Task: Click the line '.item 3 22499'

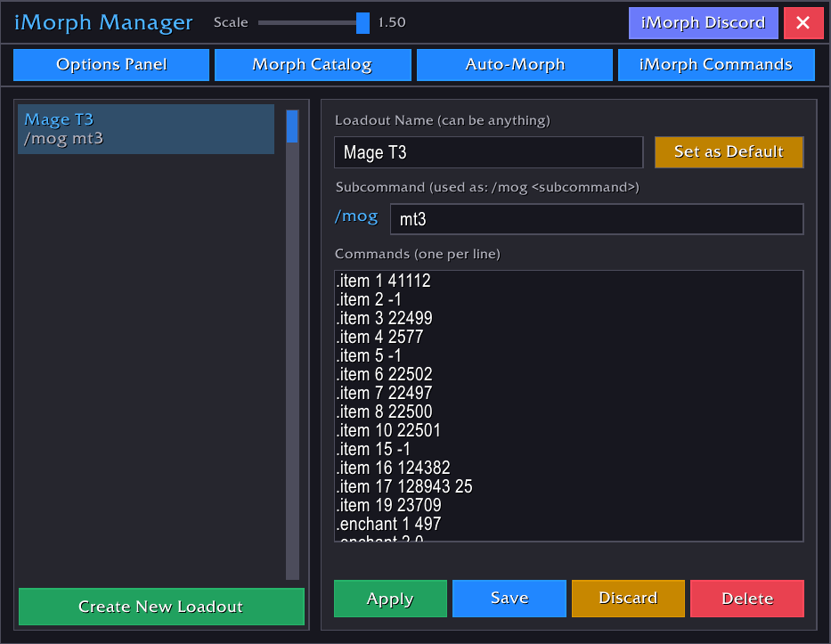Action: [384, 318]
